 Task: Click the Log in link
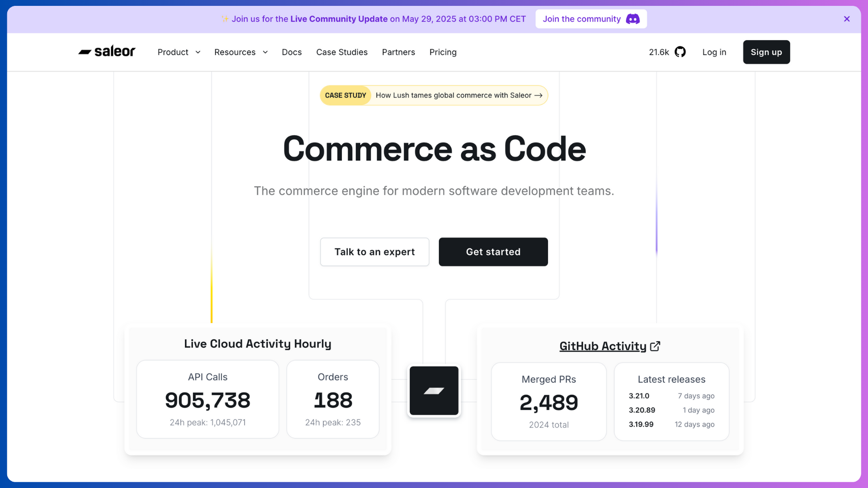(714, 52)
